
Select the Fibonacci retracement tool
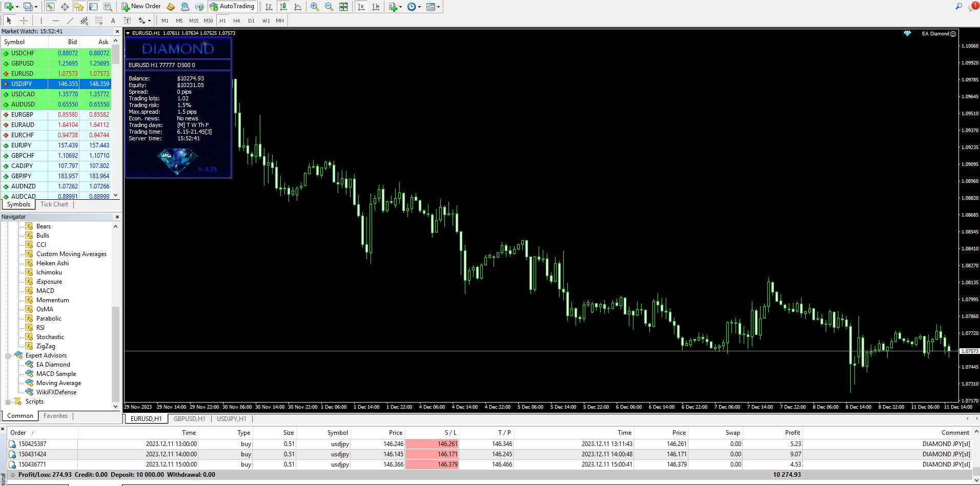coord(98,20)
